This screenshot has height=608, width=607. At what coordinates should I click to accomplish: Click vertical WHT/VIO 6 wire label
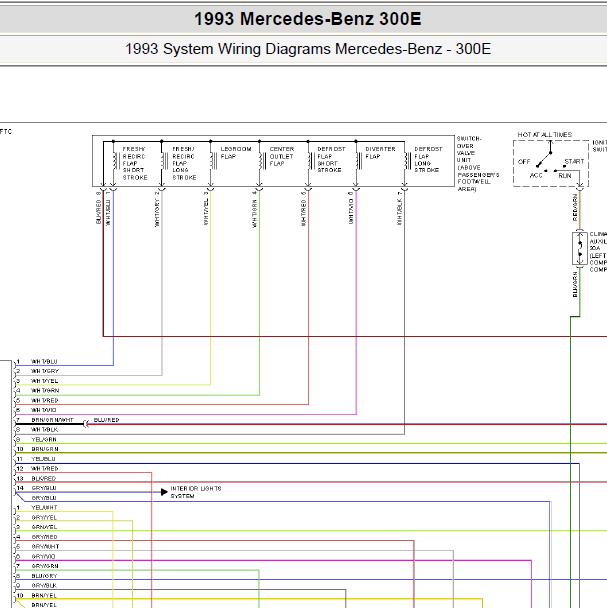click(351, 208)
